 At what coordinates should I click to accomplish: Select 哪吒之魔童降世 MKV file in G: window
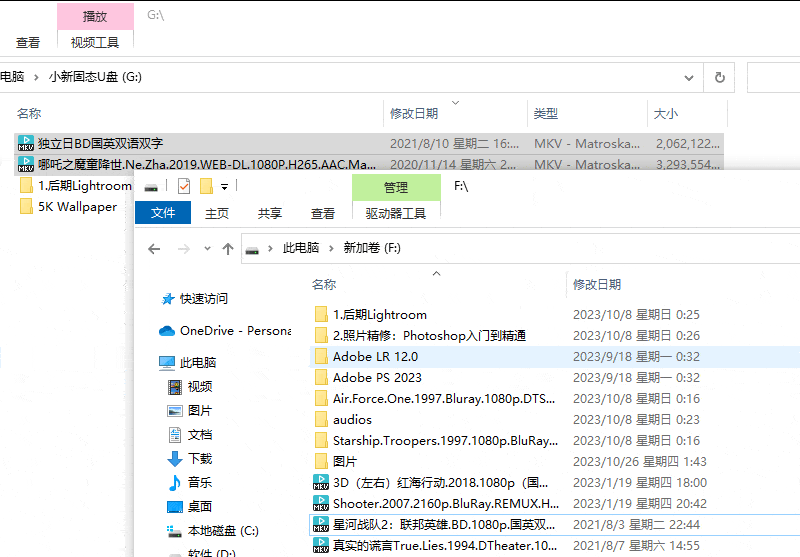point(369,164)
